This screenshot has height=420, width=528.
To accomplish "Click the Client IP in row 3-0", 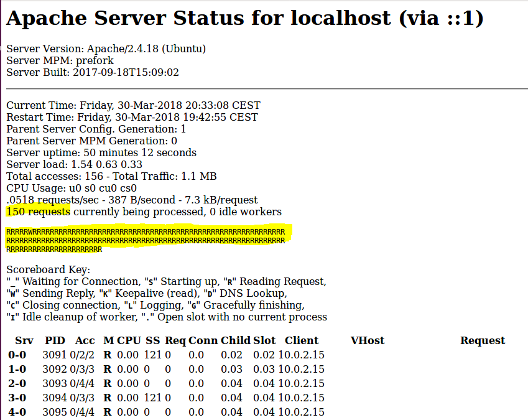I will click(301, 398).
